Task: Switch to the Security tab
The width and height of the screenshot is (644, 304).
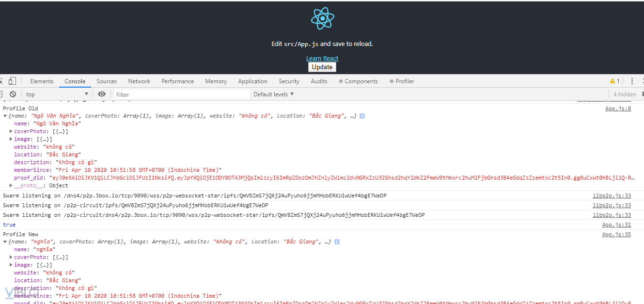Action: pos(289,81)
